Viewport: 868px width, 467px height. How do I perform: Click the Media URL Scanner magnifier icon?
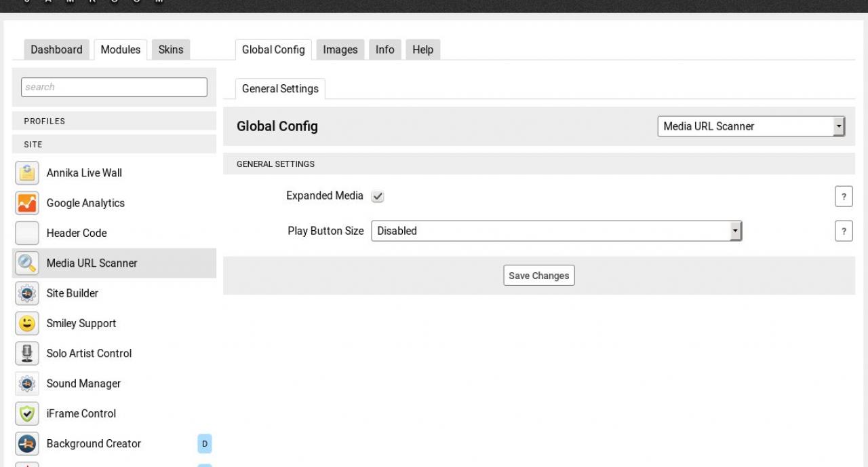coord(27,263)
